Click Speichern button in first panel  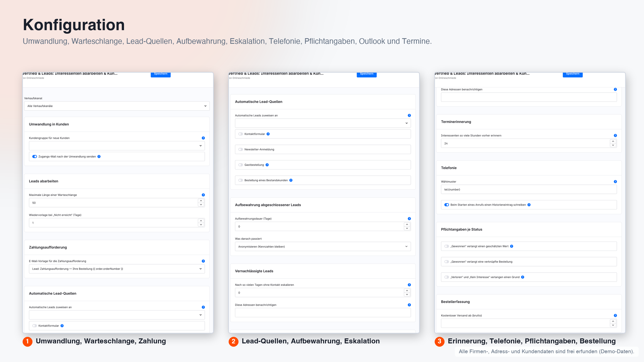161,74
